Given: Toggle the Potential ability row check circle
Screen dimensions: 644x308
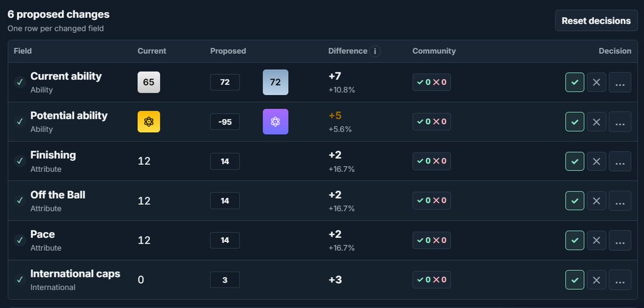Looking at the screenshot, I should pos(20,121).
